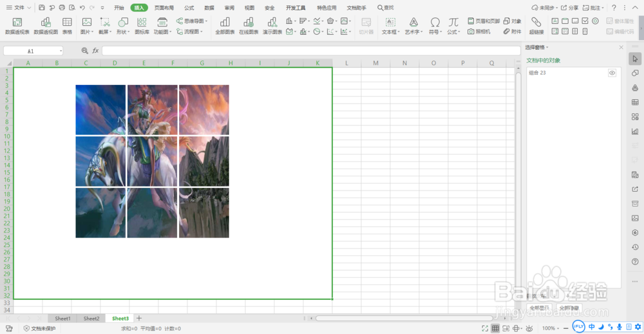Switch to the 页面布局 (Page Layout) tab
Screen dimensions: 644x334
[164, 8]
